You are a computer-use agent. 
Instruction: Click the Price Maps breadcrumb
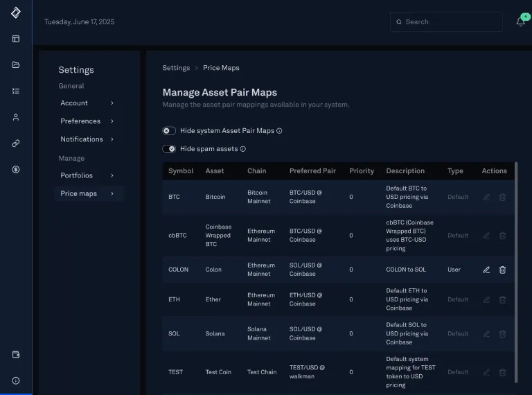pos(221,68)
